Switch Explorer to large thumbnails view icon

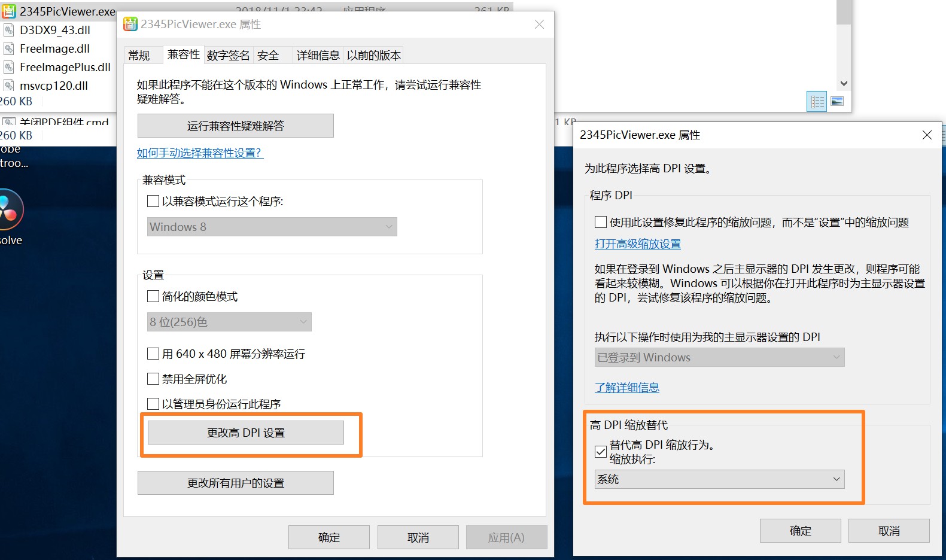837,102
